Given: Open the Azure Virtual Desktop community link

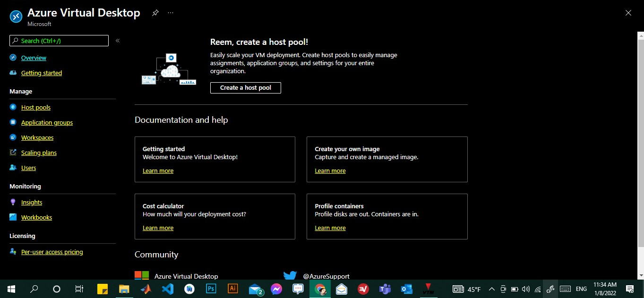Looking at the screenshot, I should [186, 276].
